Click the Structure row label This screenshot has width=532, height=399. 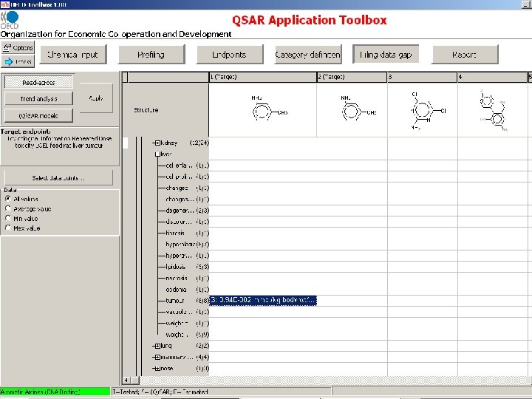coord(146,110)
